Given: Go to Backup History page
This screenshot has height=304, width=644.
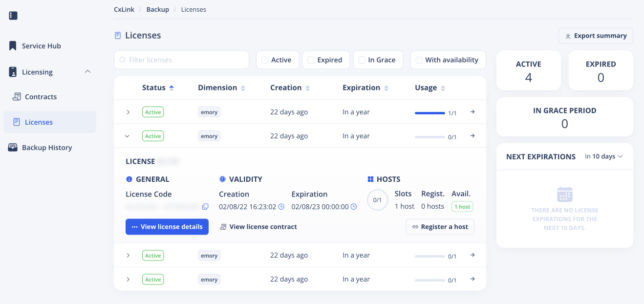Looking at the screenshot, I should click(46, 148).
